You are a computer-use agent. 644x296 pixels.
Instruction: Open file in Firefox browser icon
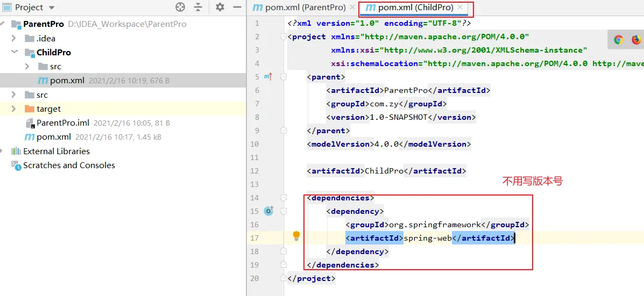pyautogui.click(x=636, y=40)
